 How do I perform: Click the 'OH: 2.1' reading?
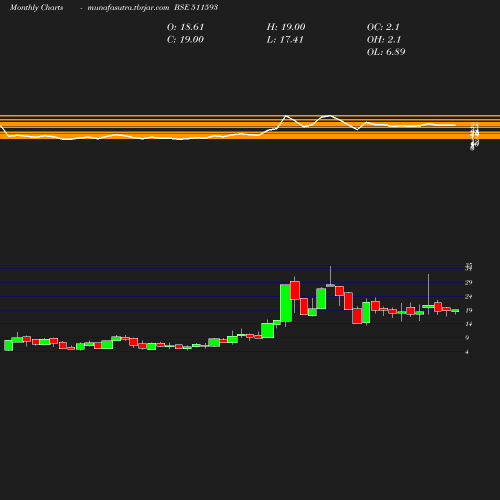pos(384,40)
